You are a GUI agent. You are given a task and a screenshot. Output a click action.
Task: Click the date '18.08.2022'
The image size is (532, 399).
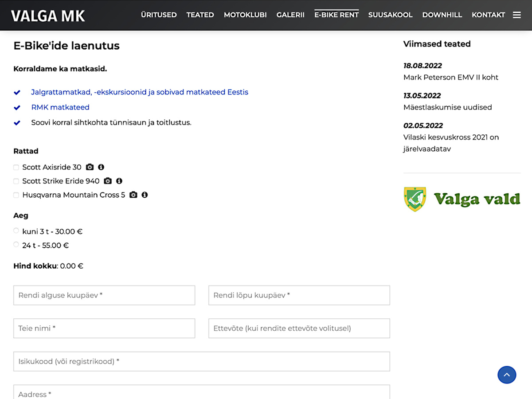(x=422, y=66)
